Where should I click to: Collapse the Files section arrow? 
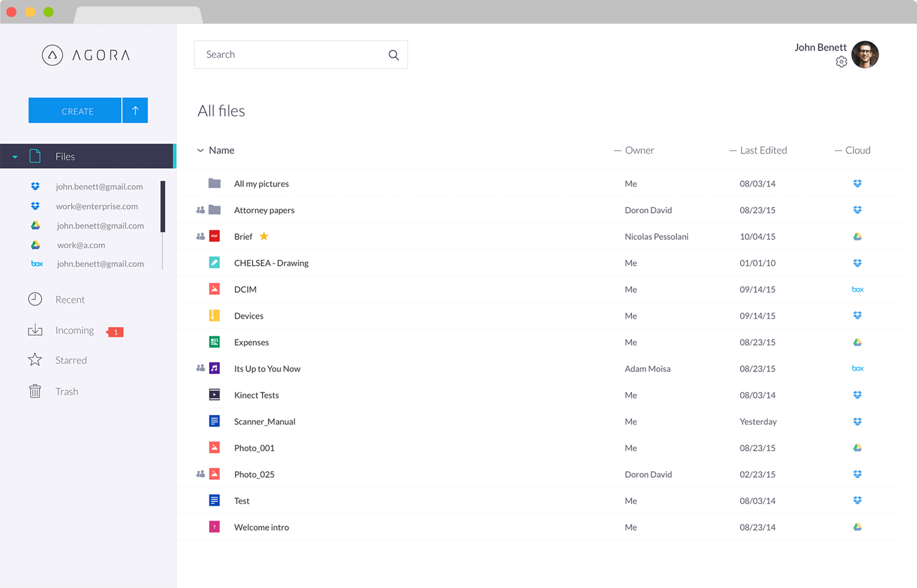click(x=15, y=156)
